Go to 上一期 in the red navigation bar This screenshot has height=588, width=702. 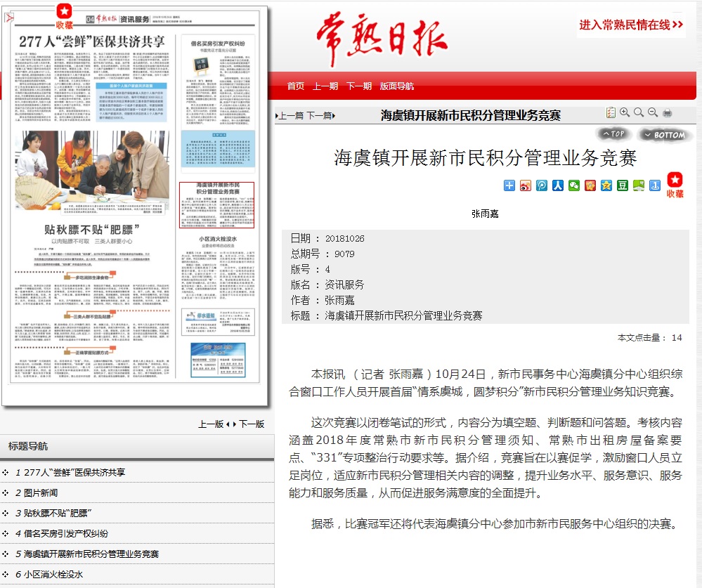(325, 86)
